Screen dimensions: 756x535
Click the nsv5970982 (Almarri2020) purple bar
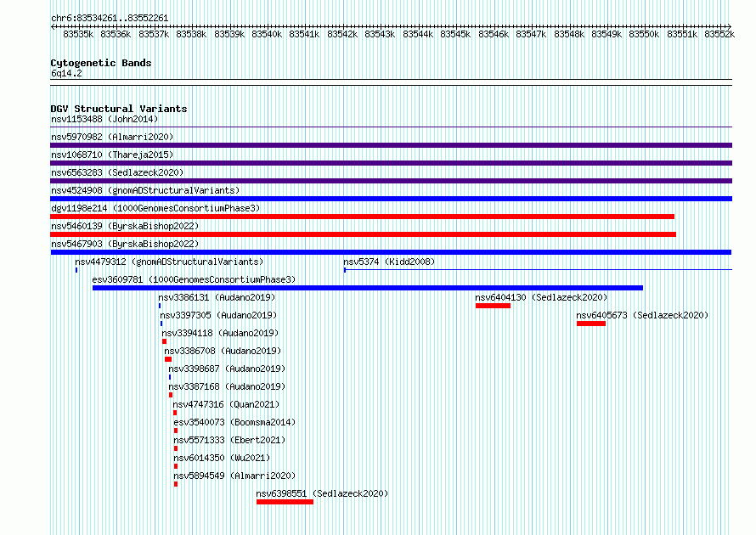coord(391,145)
